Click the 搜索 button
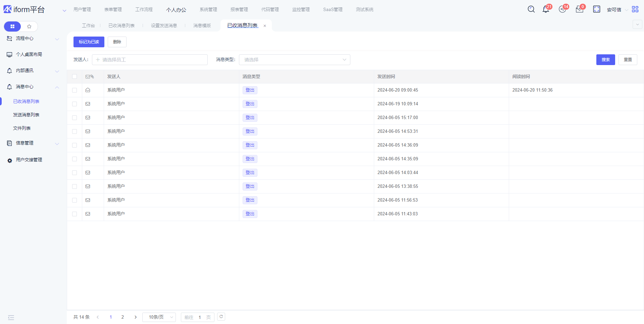The image size is (644, 324). point(605,60)
